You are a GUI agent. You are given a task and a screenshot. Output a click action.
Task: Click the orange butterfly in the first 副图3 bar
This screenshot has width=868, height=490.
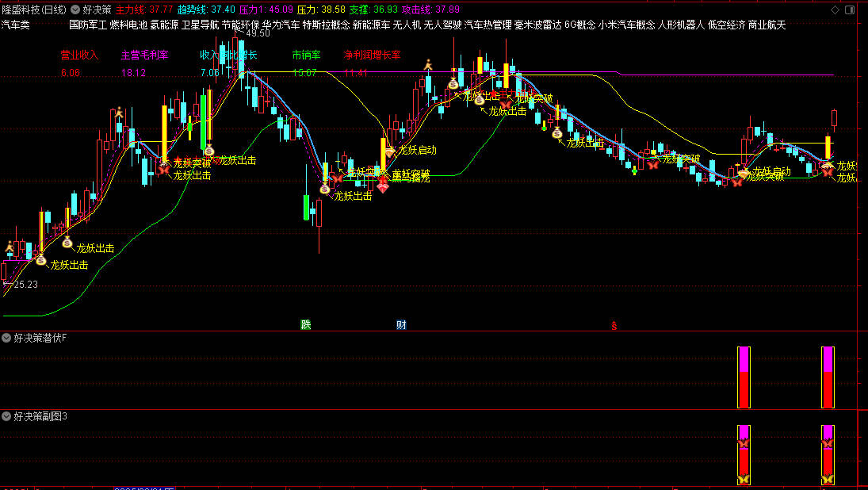tap(744, 444)
